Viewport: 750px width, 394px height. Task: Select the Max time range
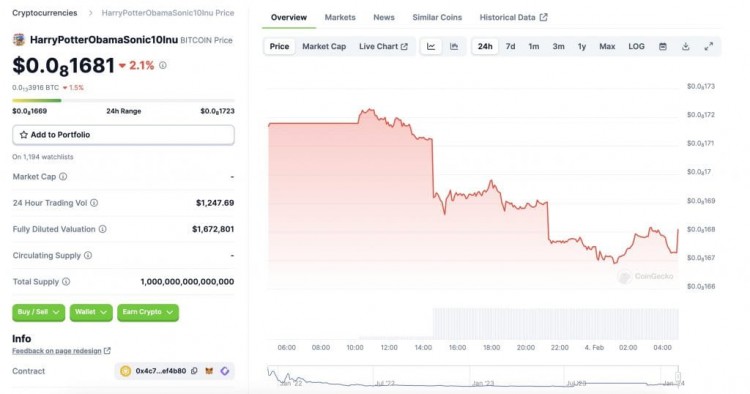point(607,46)
